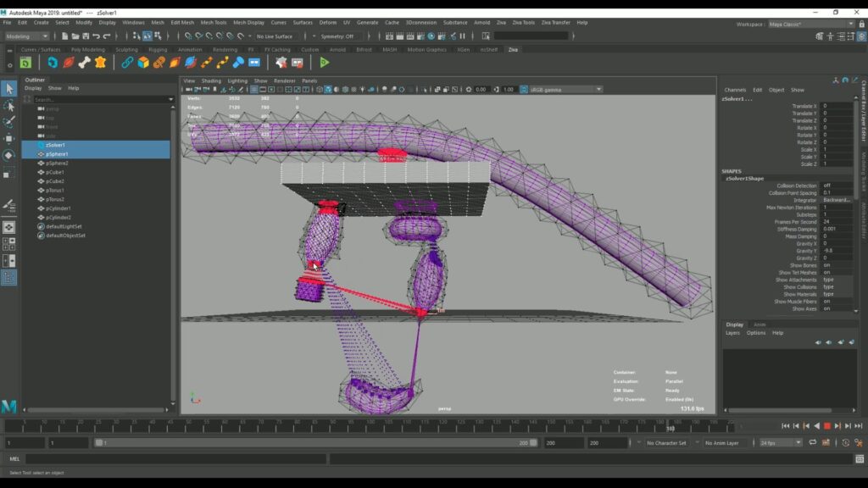
Task: Click the New Scene icon
Action: (x=64, y=36)
